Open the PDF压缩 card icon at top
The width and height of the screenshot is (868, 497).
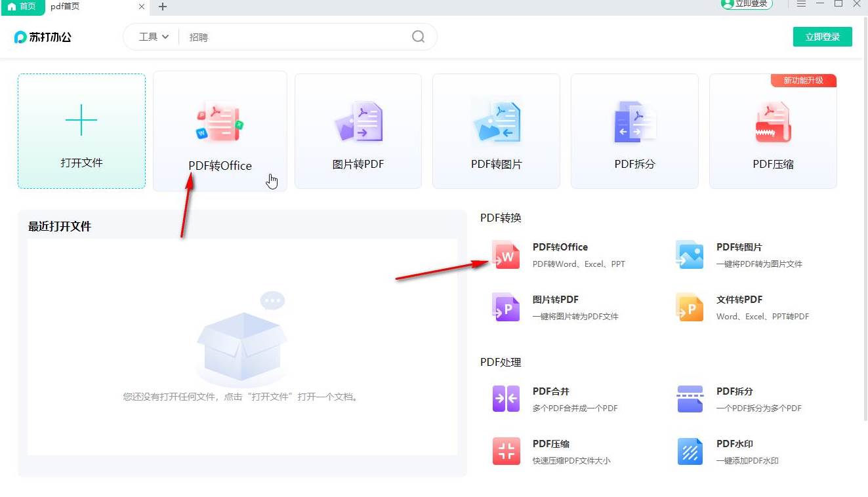(x=773, y=122)
